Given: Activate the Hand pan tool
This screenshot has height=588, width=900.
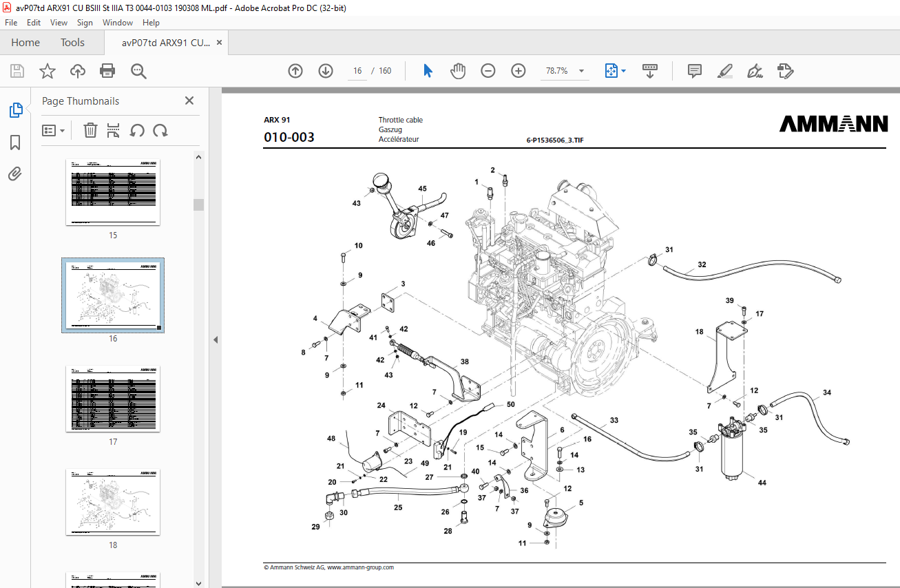Looking at the screenshot, I should pyautogui.click(x=458, y=71).
